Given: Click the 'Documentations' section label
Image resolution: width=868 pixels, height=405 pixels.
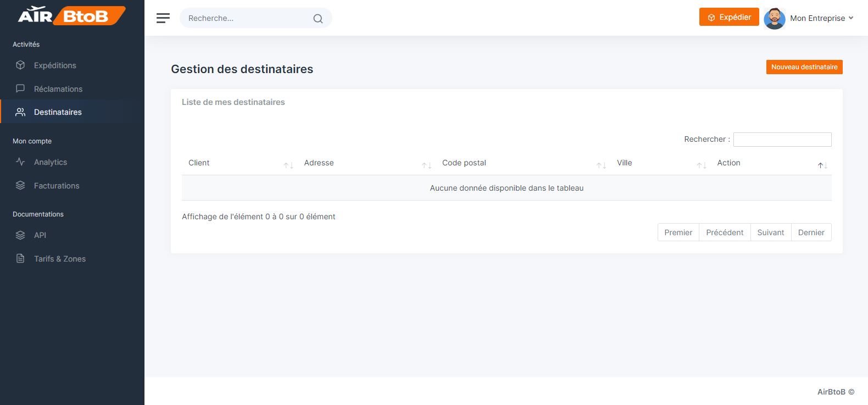Looking at the screenshot, I should point(38,214).
